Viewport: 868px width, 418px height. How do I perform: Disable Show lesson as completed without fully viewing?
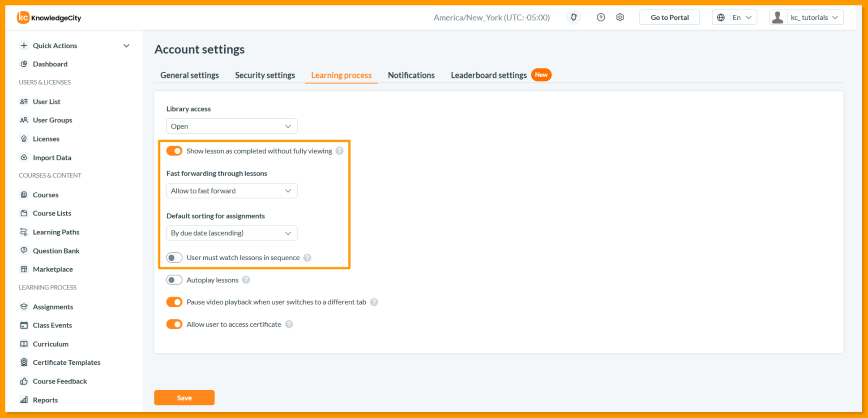click(x=174, y=151)
